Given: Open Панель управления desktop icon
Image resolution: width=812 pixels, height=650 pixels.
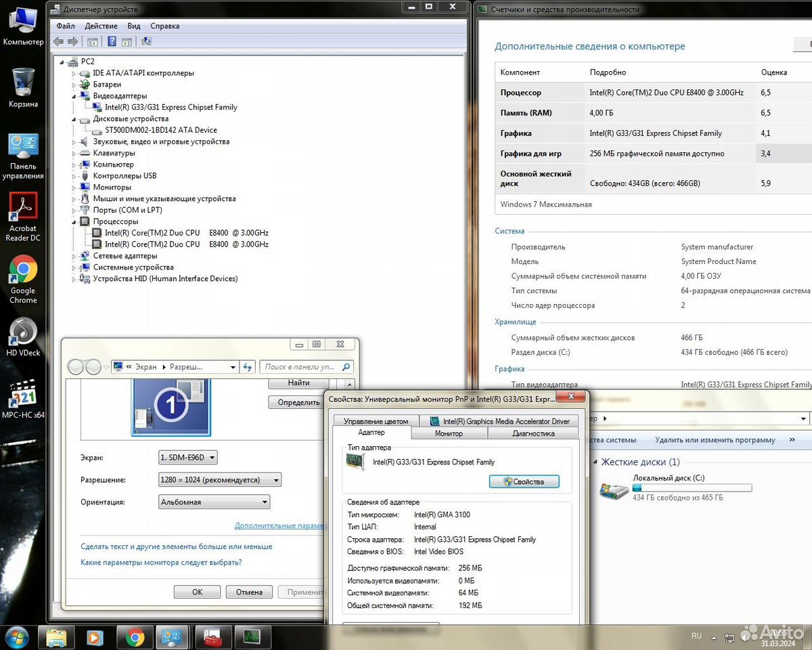Looking at the screenshot, I should (23, 156).
